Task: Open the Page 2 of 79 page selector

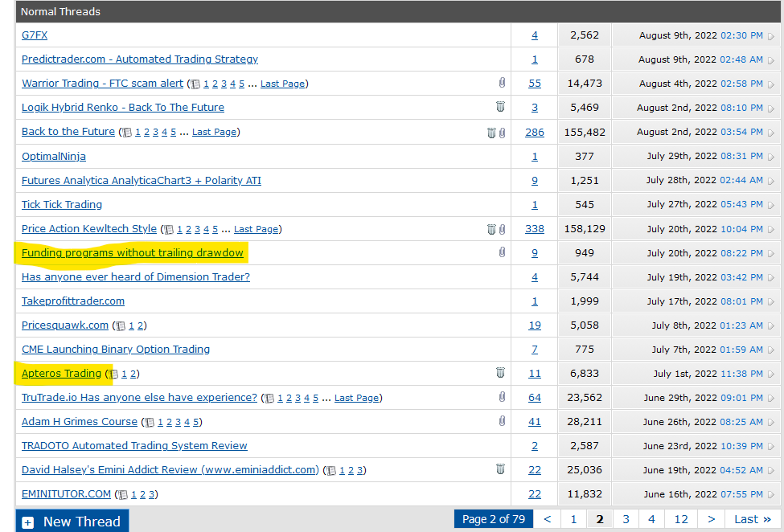Action: click(494, 519)
